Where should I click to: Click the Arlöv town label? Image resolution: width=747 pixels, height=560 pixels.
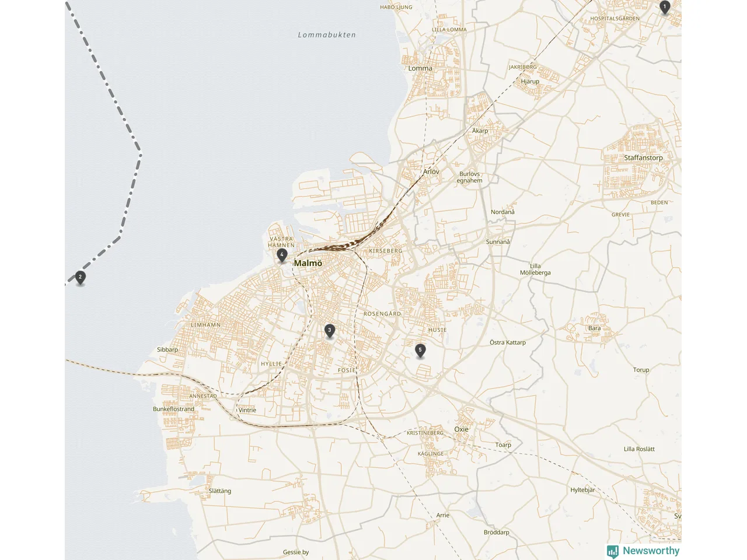click(431, 171)
